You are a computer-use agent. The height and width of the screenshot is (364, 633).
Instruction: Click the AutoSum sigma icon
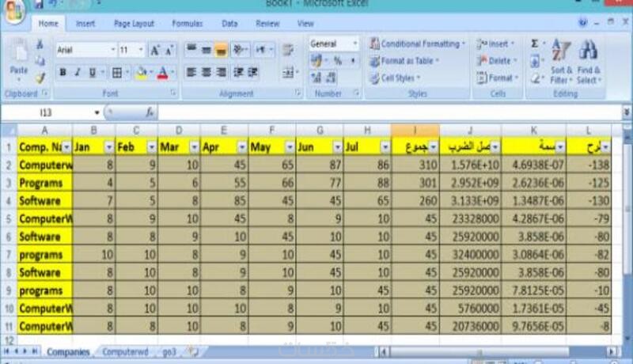(535, 44)
